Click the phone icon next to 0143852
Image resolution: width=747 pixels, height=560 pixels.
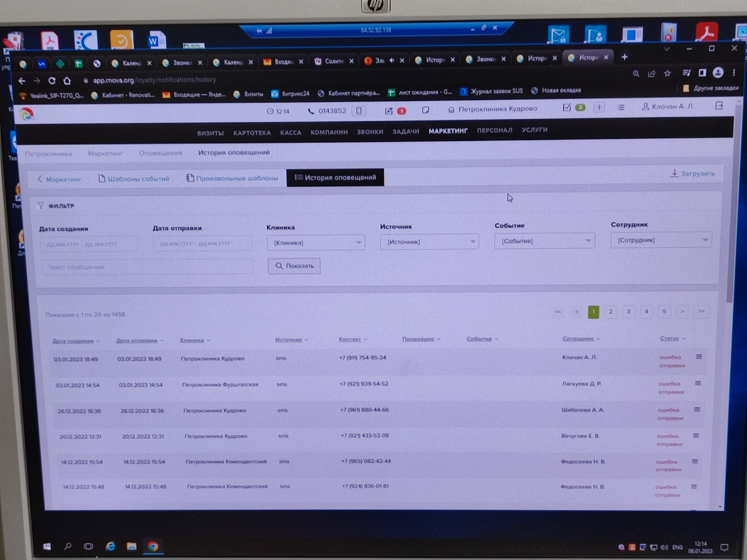(311, 111)
